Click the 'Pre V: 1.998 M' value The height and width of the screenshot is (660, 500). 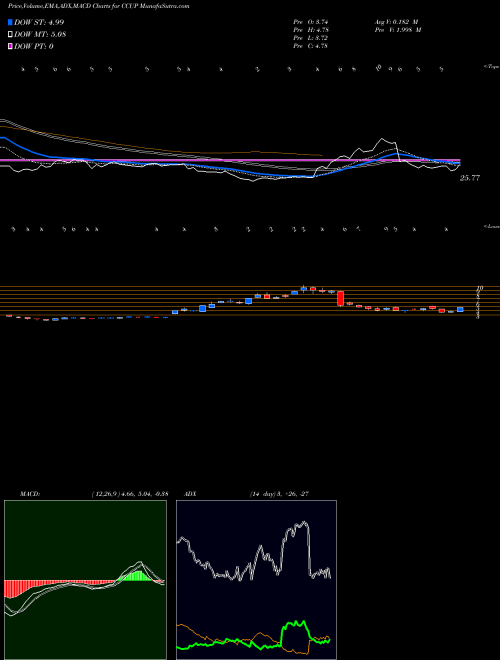[x=397, y=30]
